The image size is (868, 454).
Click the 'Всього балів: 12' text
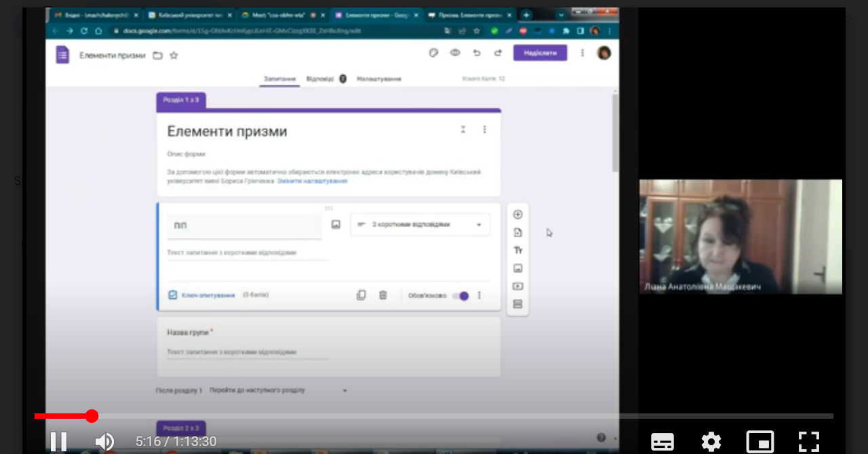pos(484,79)
